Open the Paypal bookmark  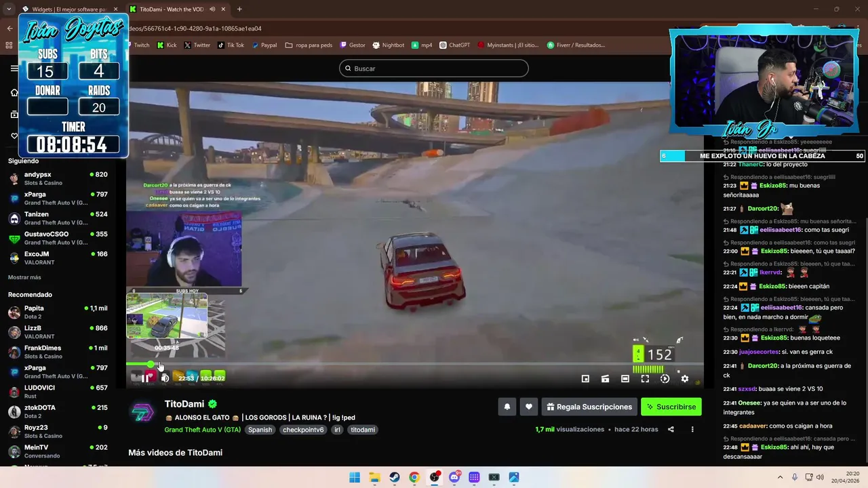pyautogui.click(x=264, y=45)
